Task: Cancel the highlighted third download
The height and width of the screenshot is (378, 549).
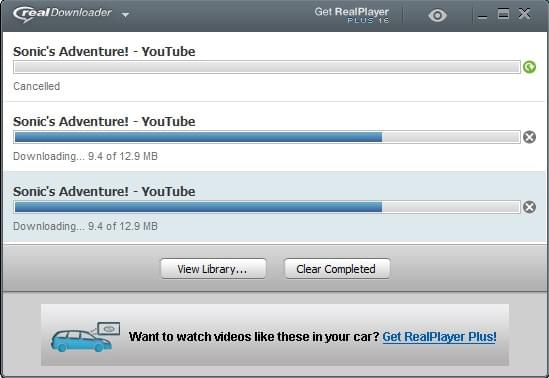Action: [x=529, y=207]
